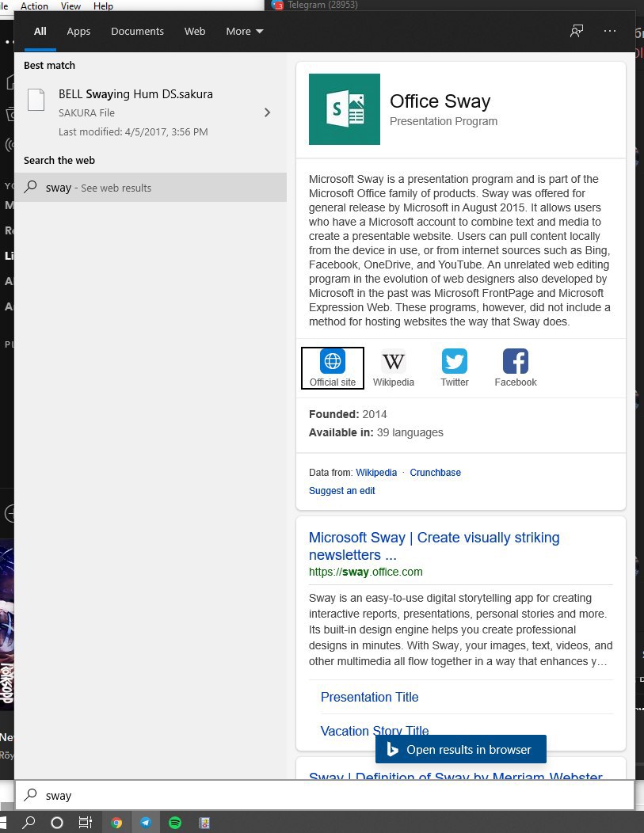Open the Microsoft Sway Create visually striking result
The width and height of the screenshot is (644, 833).
point(434,546)
